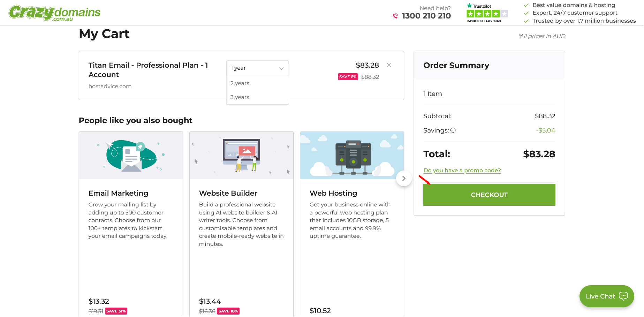Open the Website Builder card image
Viewport: 644px width, 317px height.
click(241, 155)
